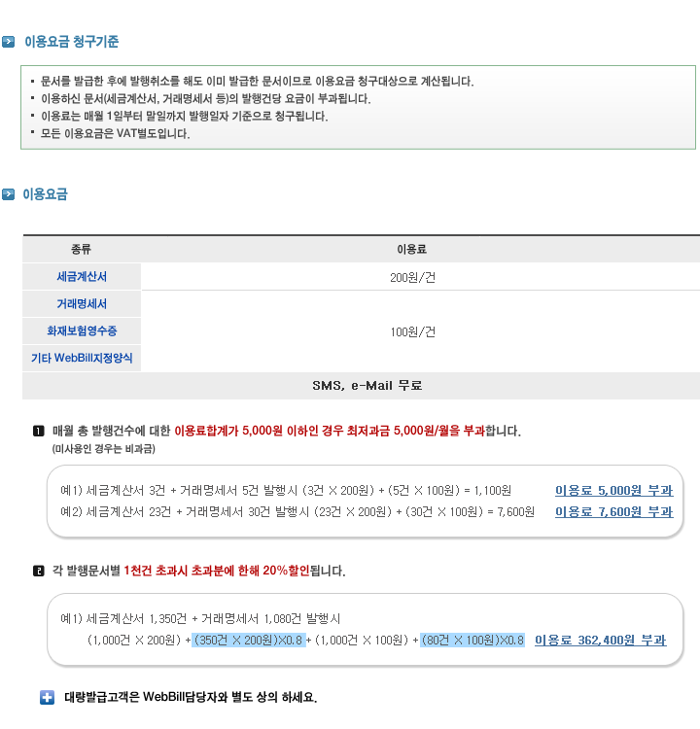Click the highlighted (80건 X 100원)X0.8 text
The height and width of the screenshot is (729, 700).
[472, 641]
